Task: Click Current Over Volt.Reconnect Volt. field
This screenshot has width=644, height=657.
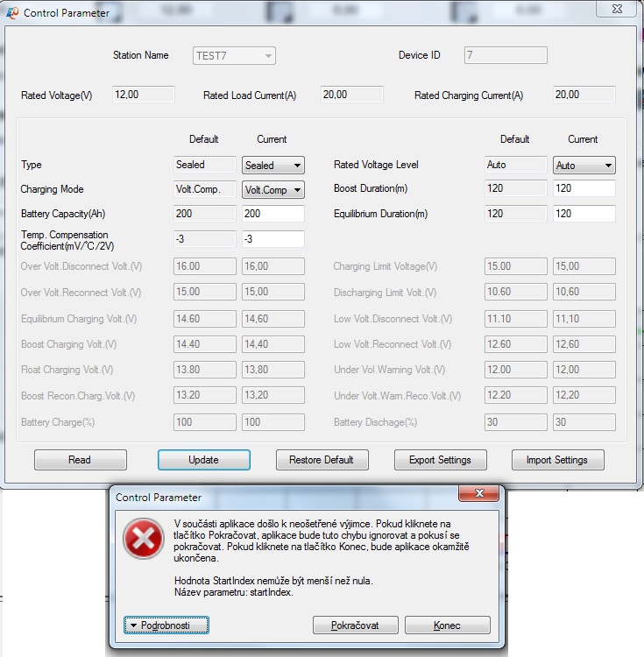Action: tap(273, 292)
